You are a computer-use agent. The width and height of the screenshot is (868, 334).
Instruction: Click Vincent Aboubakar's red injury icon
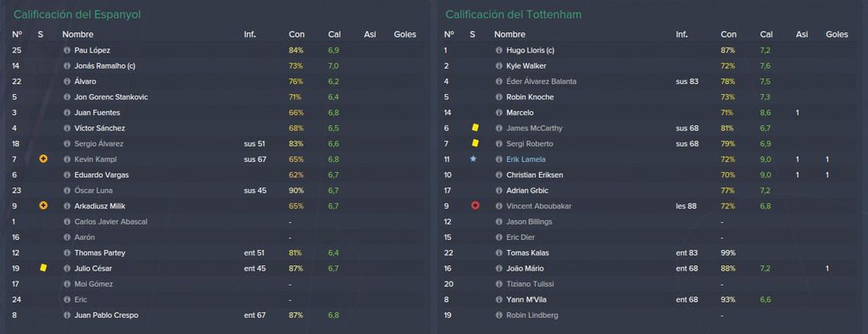point(475,205)
